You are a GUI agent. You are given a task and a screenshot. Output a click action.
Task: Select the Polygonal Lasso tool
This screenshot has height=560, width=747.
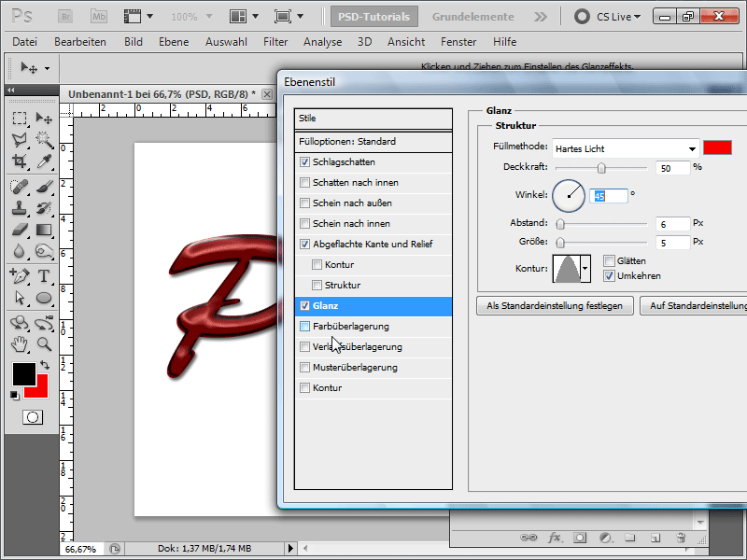click(x=19, y=139)
